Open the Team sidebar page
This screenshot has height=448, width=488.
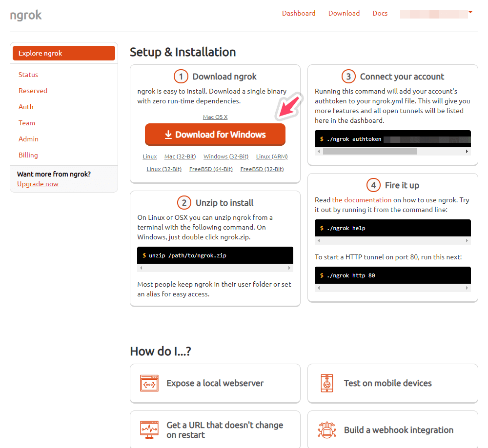pyautogui.click(x=27, y=123)
